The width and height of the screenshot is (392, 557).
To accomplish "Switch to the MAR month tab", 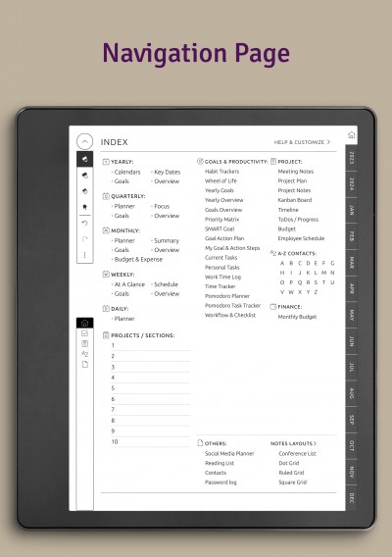I will pos(351,263).
